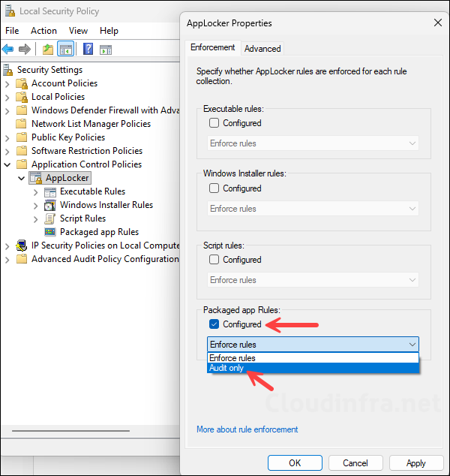Click the Local Policies folder icon
450x476 pixels.
pos(22,97)
